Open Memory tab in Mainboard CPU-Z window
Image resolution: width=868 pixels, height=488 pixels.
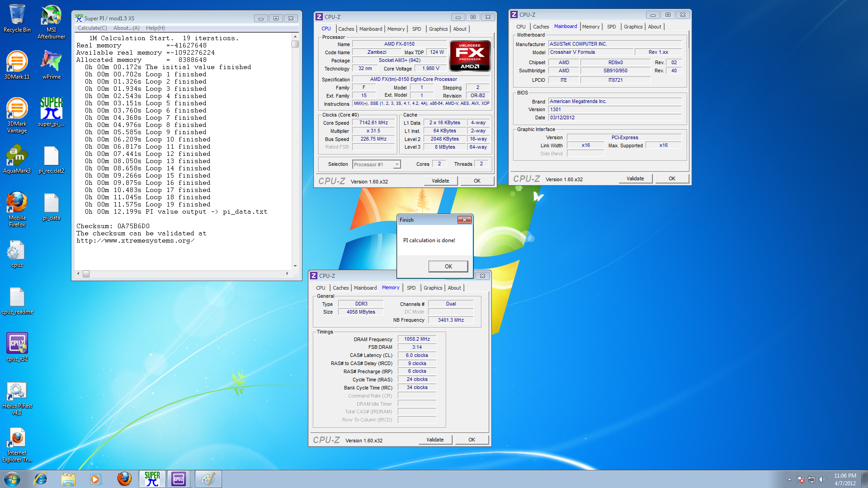[590, 27]
